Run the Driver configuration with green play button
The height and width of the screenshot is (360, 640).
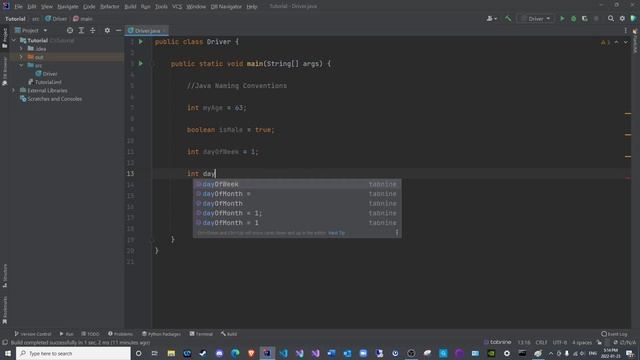coord(562,19)
